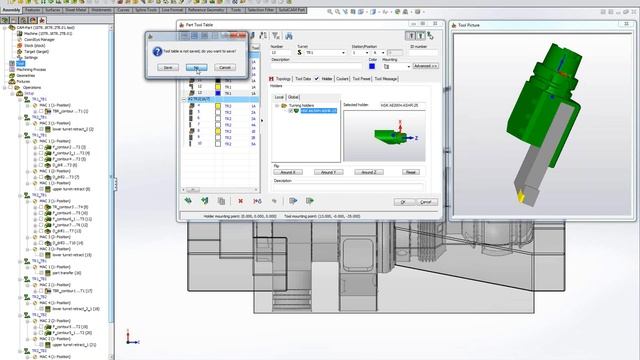Click the blue color cell of tool 12
Image resolution: width=640 pixels, height=360 pixels.
218,93
